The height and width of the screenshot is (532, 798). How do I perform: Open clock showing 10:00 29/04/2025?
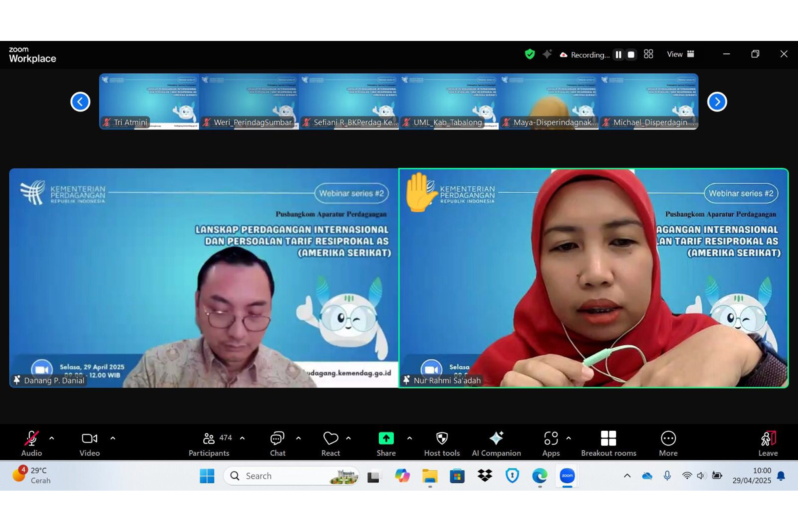pyautogui.click(x=752, y=475)
